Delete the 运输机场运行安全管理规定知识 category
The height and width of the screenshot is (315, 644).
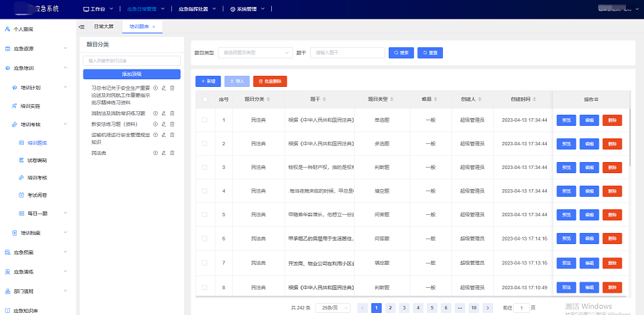(172, 135)
